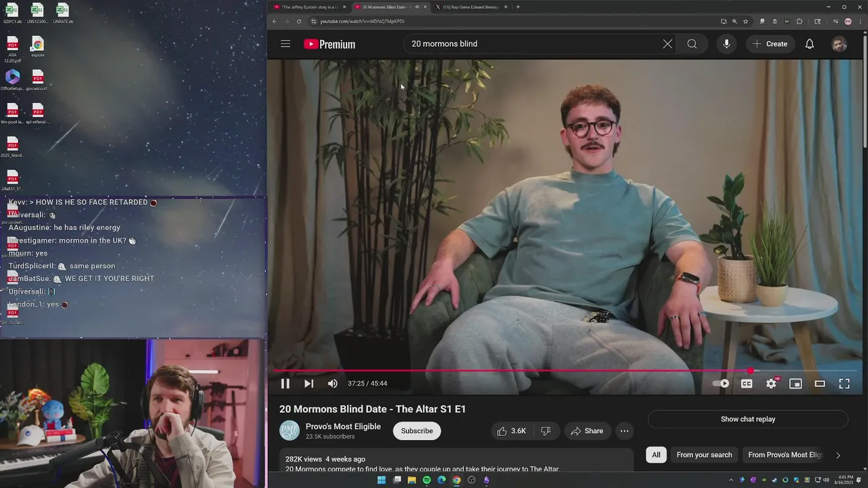Select the All filter chip
This screenshot has height=488, width=868.
click(x=656, y=455)
